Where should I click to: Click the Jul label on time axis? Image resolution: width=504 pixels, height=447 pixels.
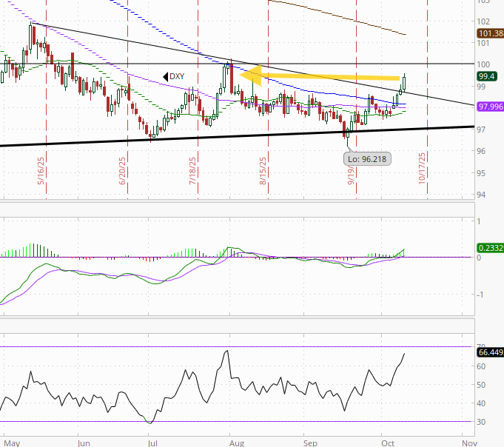(153, 443)
